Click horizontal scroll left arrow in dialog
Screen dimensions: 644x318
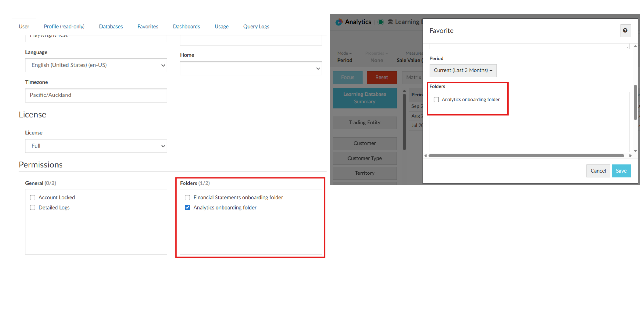click(x=425, y=156)
